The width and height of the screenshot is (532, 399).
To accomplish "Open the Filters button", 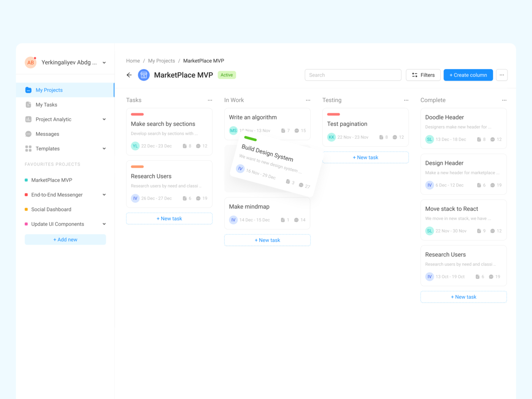I will click(x=423, y=75).
